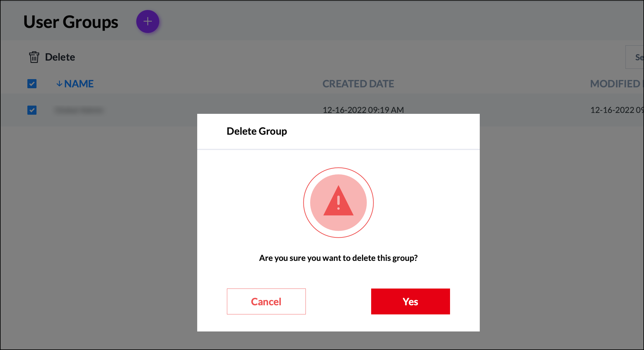Click the Delete label in toolbar
Image resolution: width=644 pixels, height=350 pixels.
pyautogui.click(x=60, y=57)
